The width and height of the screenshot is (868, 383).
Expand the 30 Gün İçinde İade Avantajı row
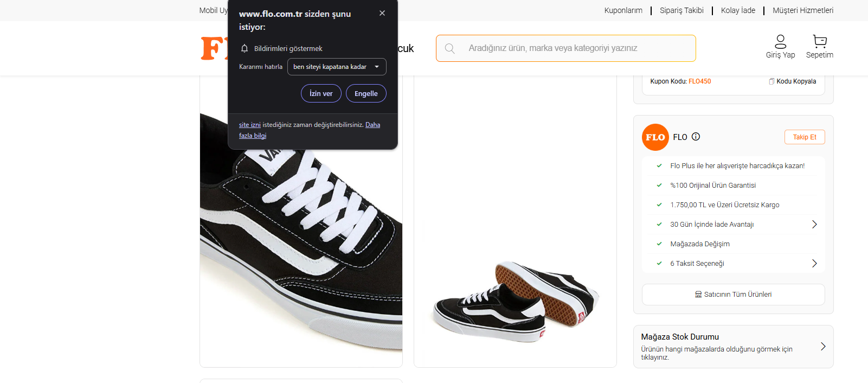click(814, 225)
